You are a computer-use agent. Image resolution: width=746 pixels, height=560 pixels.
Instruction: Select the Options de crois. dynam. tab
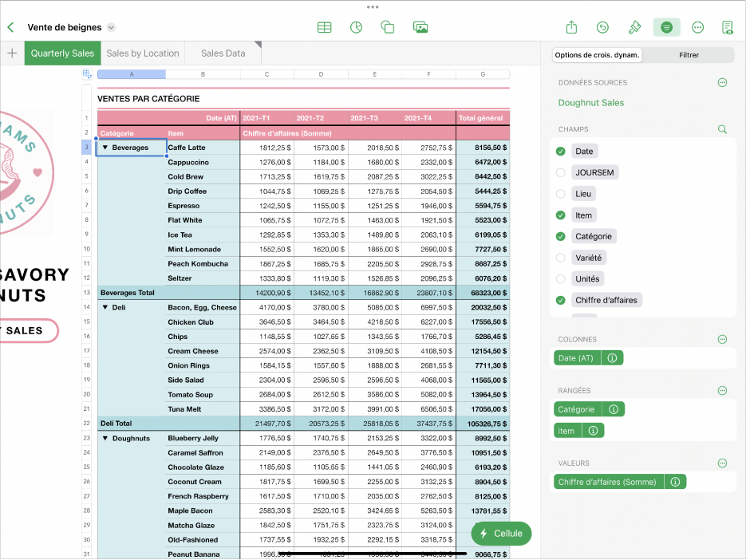tap(597, 55)
